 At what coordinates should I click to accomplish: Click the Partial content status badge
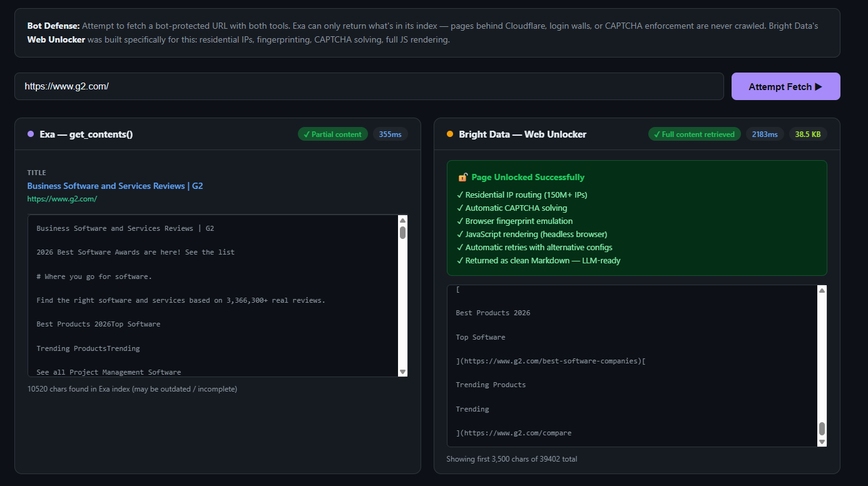[x=332, y=134]
